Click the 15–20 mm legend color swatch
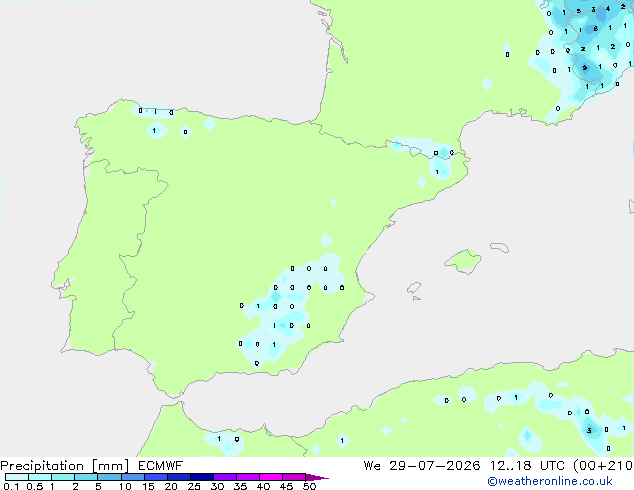 click(x=155, y=477)
